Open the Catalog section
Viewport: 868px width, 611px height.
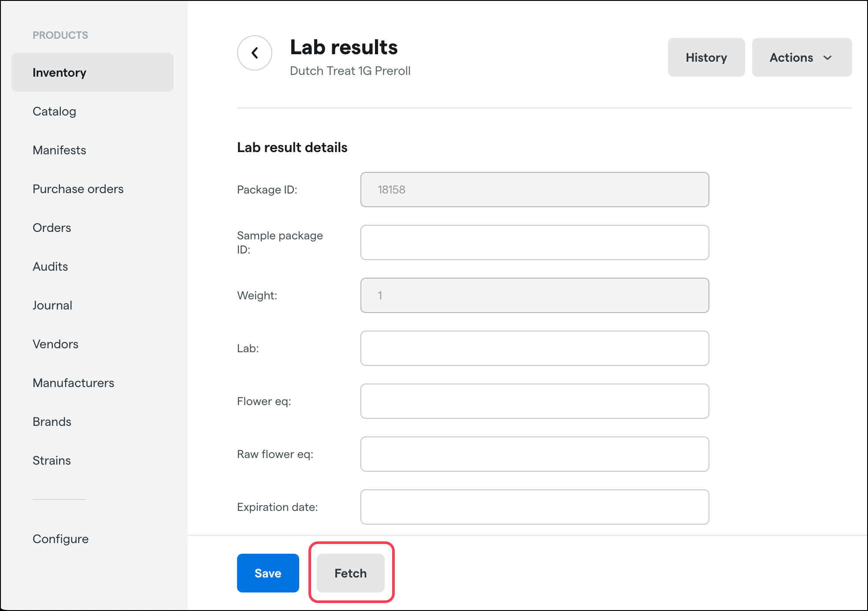coord(54,111)
